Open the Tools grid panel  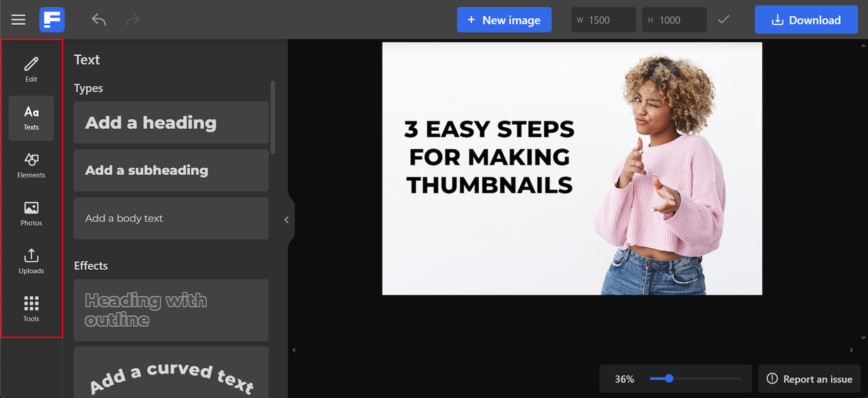31,309
